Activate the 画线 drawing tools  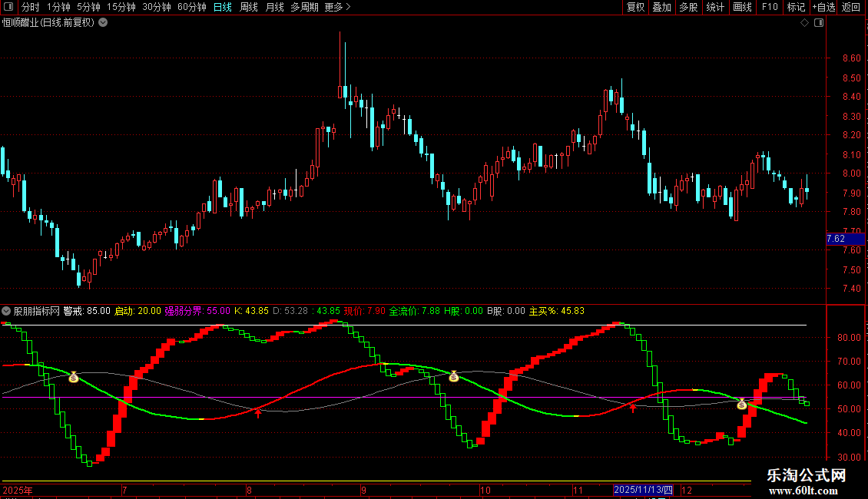pyautogui.click(x=742, y=7)
